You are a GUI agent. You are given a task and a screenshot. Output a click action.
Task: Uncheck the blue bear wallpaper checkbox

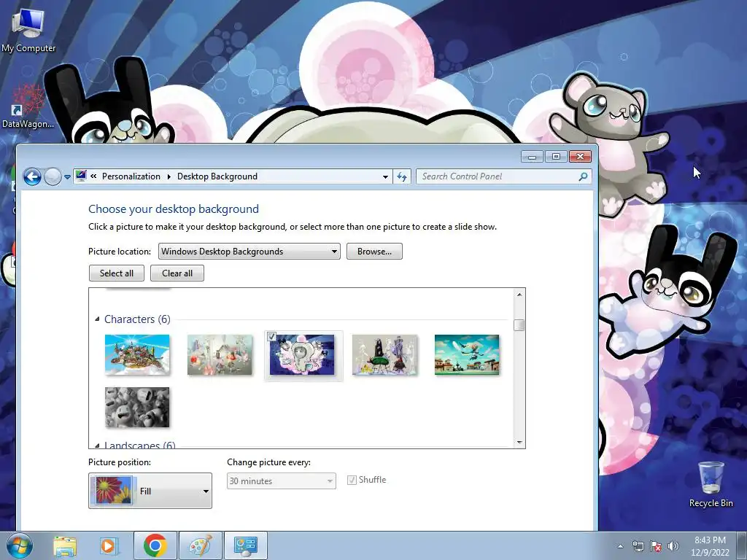pyautogui.click(x=271, y=337)
